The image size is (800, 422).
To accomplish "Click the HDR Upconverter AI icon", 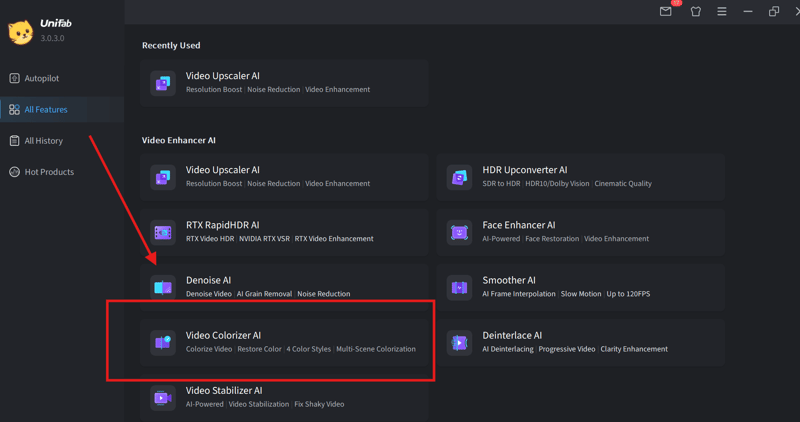I will (459, 177).
